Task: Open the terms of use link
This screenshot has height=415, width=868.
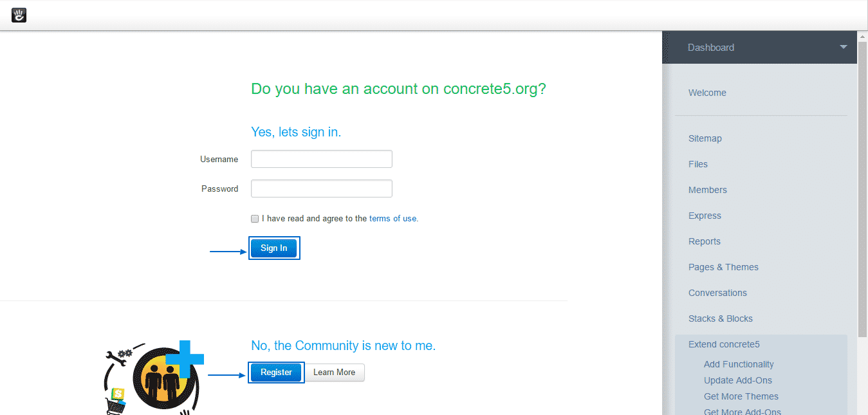Action: pos(392,219)
